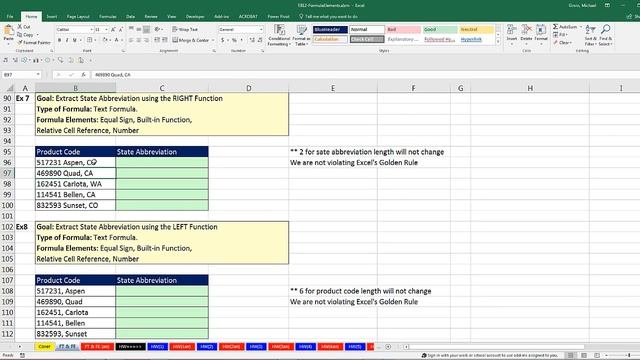
Task: Click the Copy button in Clipboard
Action: pyautogui.click(x=26, y=35)
